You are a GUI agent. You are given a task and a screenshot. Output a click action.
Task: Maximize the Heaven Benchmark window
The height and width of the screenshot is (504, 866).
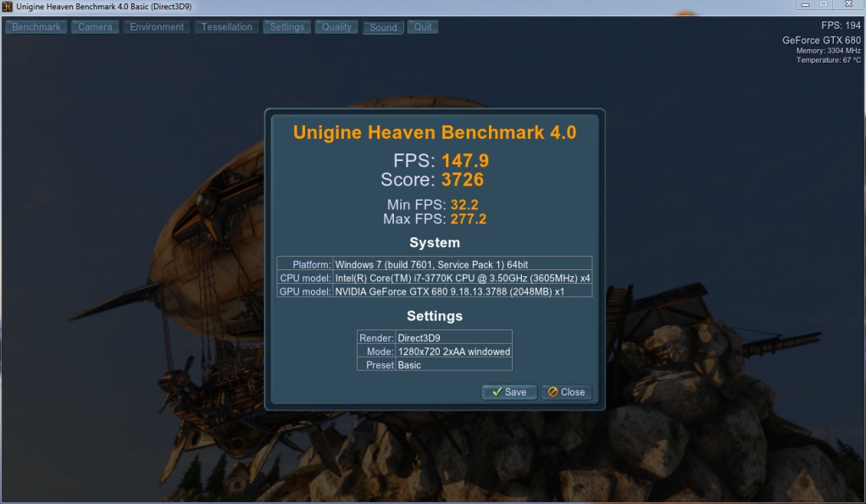pyautogui.click(x=823, y=4)
